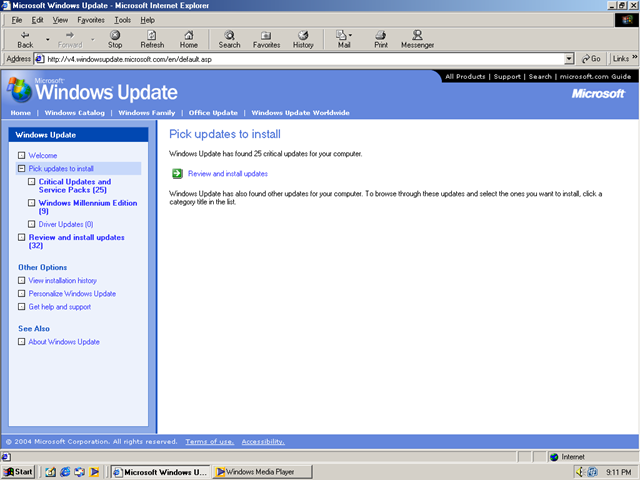
Task: Launch Outlook Express from quick launch
Action: pos(80,472)
